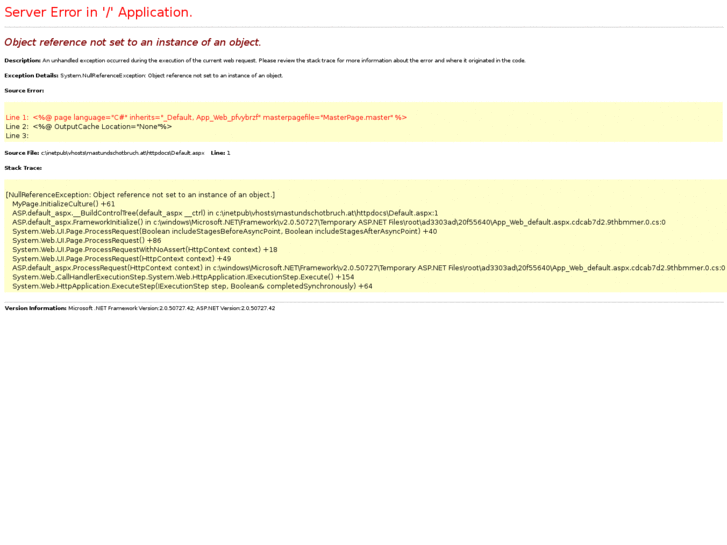Click '[NullReferenceException: Object reference...]' stack line
Viewport: 727px width, 545px height.
pos(140,195)
